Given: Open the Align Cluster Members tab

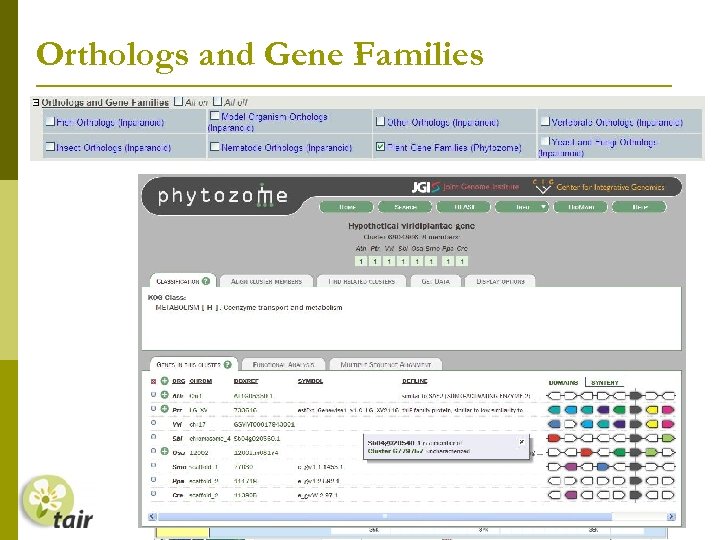Looking at the screenshot, I should click(266, 281).
